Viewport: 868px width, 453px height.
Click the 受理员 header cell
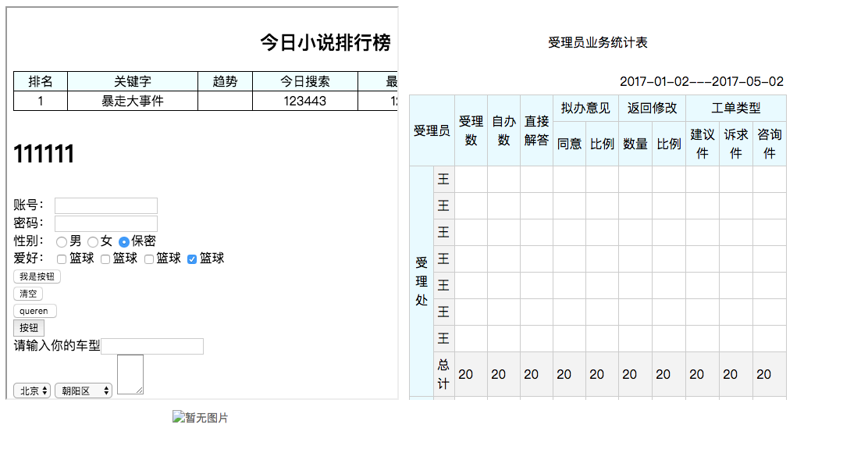432,130
